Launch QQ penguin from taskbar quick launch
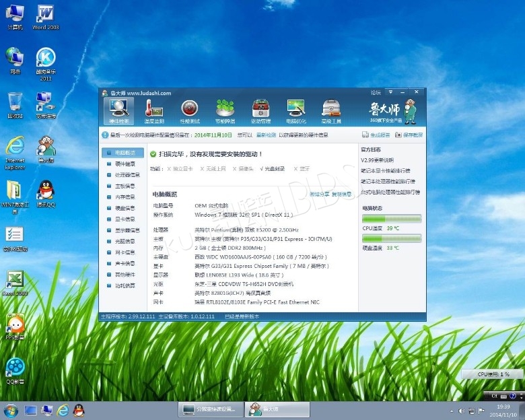The height and width of the screenshot is (420, 525). 79,411
